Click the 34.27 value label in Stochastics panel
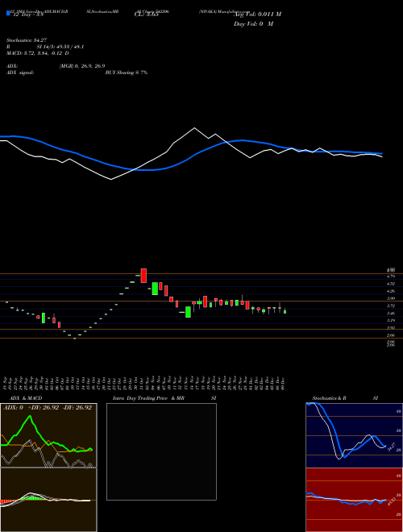The image size is (403, 532). 392,447
